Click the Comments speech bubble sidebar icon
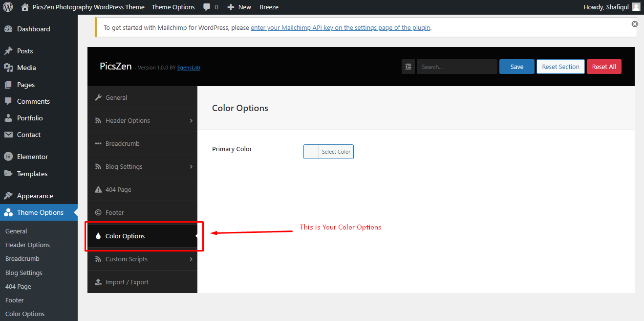Image resolution: width=644 pixels, height=321 pixels. tap(8, 101)
